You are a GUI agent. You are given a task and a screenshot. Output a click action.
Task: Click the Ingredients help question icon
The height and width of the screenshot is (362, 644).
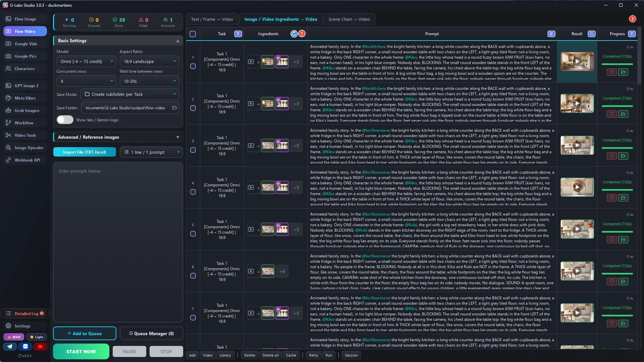coord(302,34)
